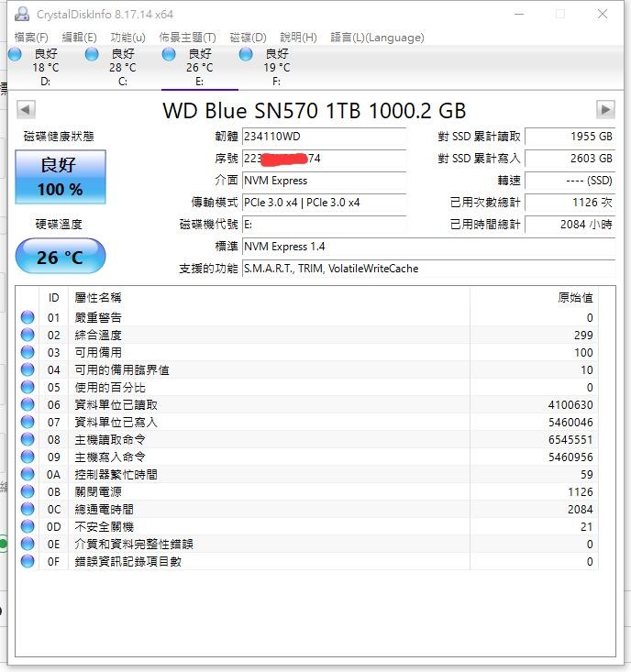
Task: Click the serial number field
Action: pyautogui.click(x=324, y=158)
